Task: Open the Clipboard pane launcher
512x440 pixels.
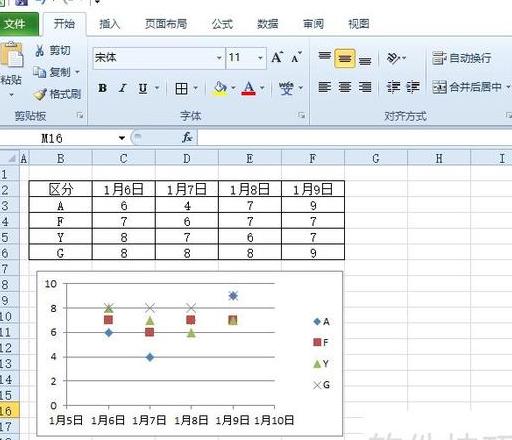Action: click(x=80, y=115)
